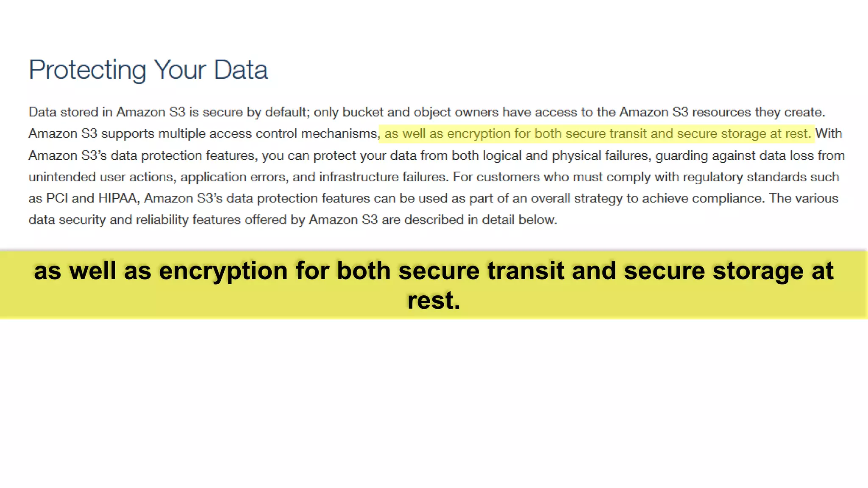The image size is (868, 488).
Task: Click the word "mechanisms" before the highlight
Action: [x=339, y=134]
